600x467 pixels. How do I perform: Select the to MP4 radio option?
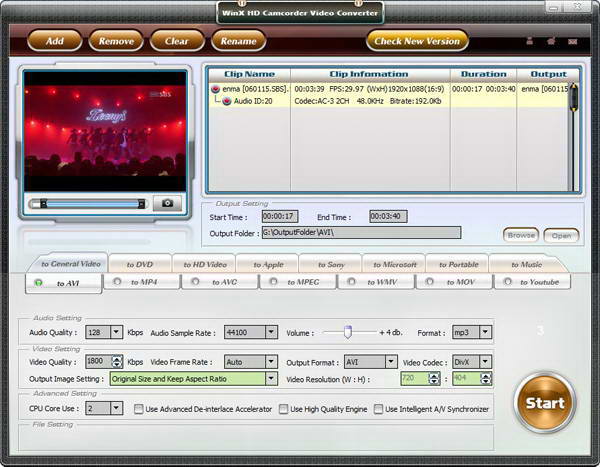pos(117,282)
